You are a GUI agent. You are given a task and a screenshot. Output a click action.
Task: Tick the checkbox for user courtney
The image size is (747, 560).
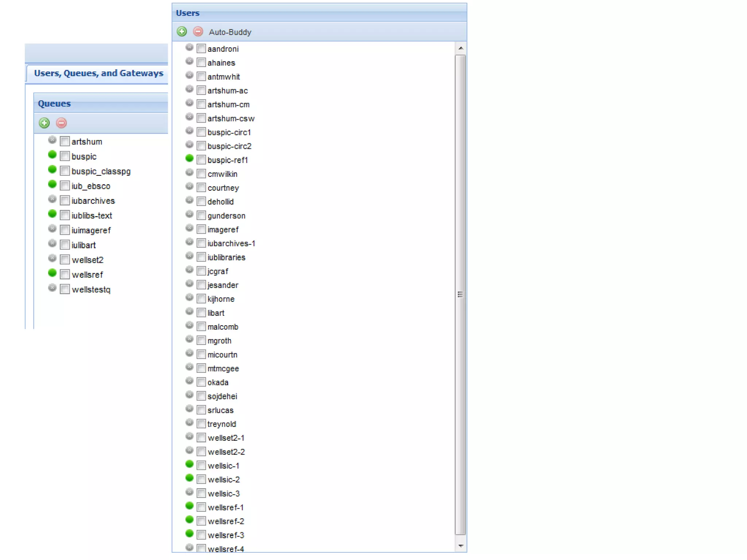point(201,188)
